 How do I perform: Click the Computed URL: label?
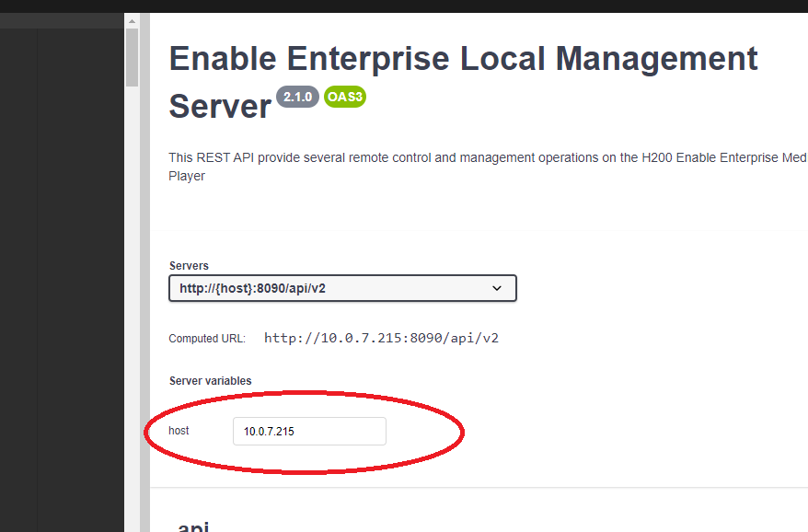point(207,339)
